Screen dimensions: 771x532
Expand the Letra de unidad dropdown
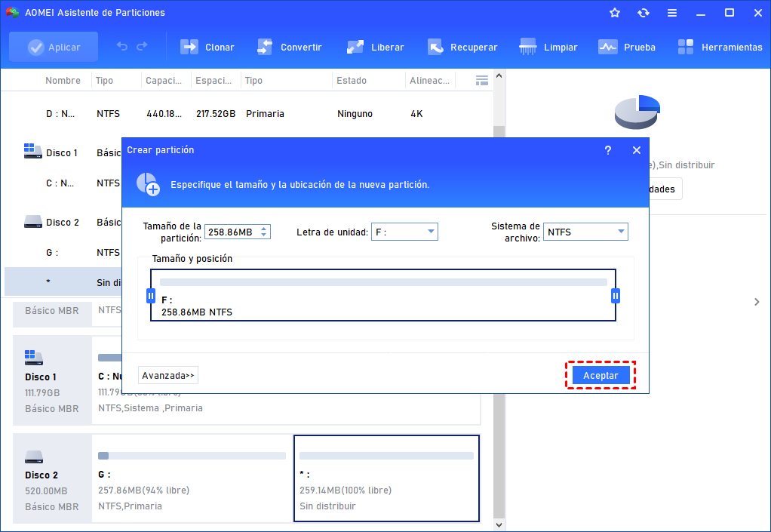tap(431, 232)
